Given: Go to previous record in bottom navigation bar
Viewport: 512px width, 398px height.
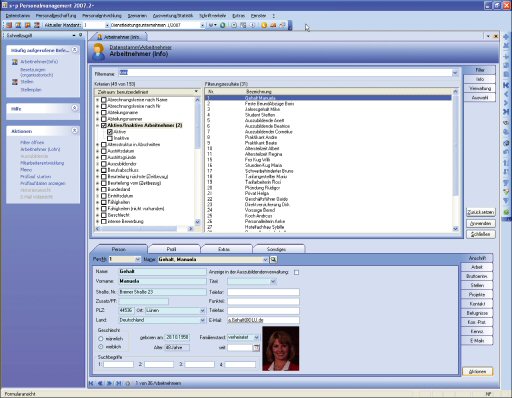Looking at the screenshot, I should tap(100, 383).
